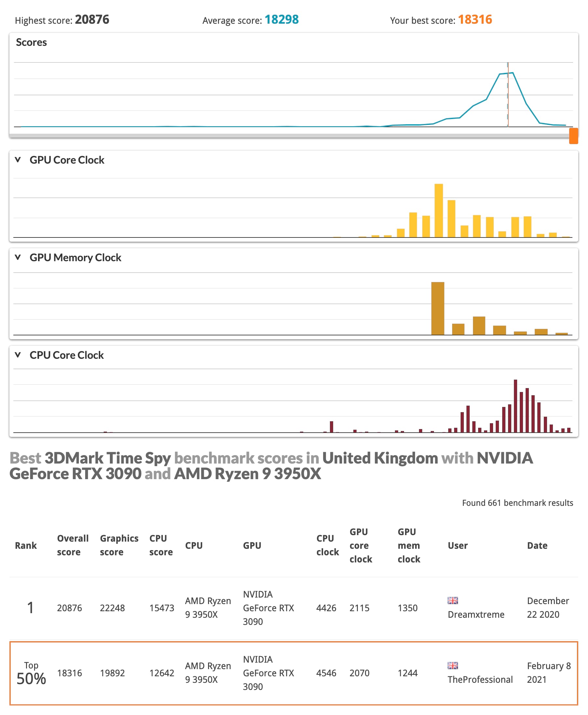Click the UK flag icon above TheProfessional
This screenshot has width=588, height=715.
pos(452,666)
